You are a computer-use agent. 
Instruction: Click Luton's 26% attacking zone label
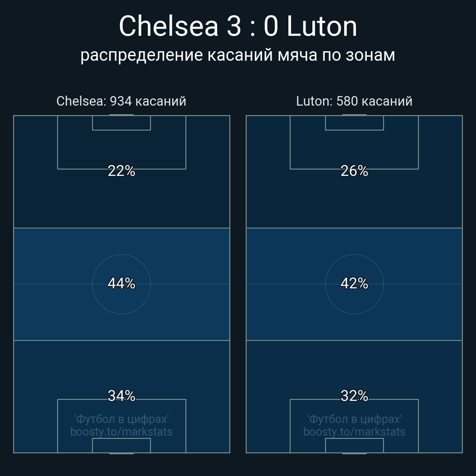point(354,171)
